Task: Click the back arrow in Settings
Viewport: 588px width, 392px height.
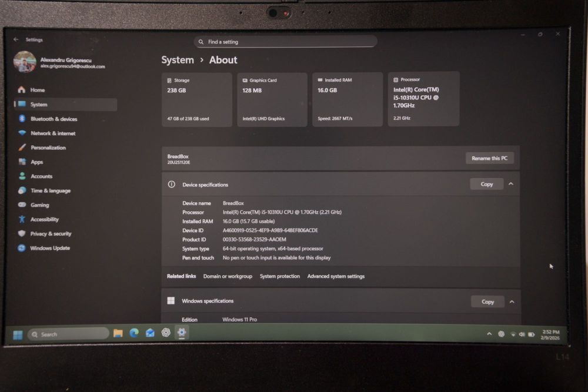Action: coord(16,39)
